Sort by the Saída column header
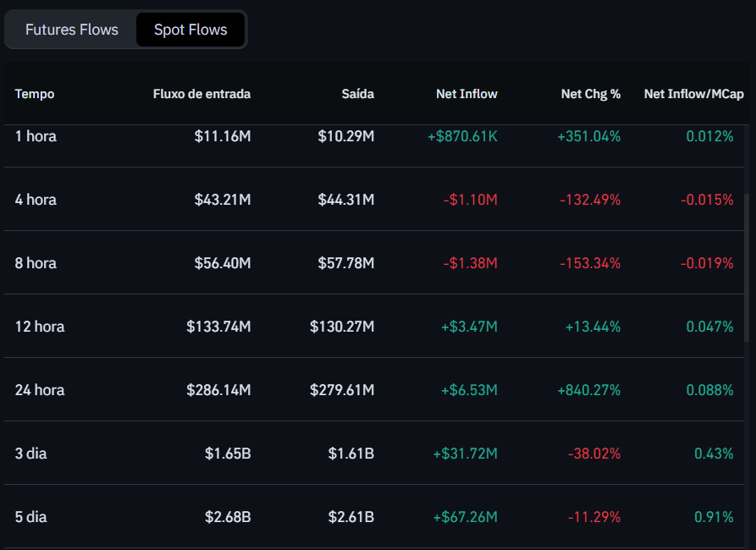 click(x=357, y=94)
